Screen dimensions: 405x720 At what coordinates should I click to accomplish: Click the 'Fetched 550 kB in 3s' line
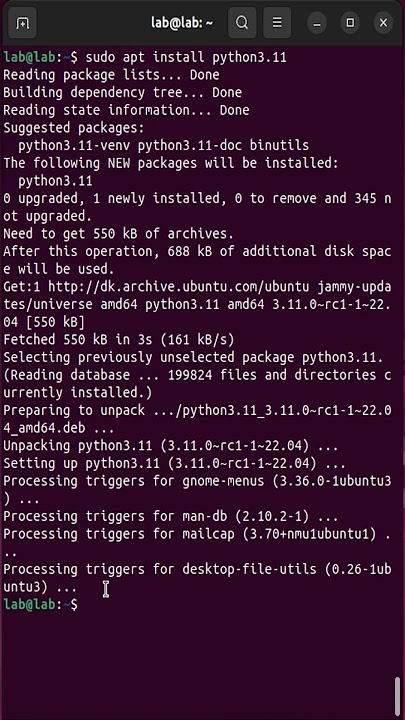point(118,340)
